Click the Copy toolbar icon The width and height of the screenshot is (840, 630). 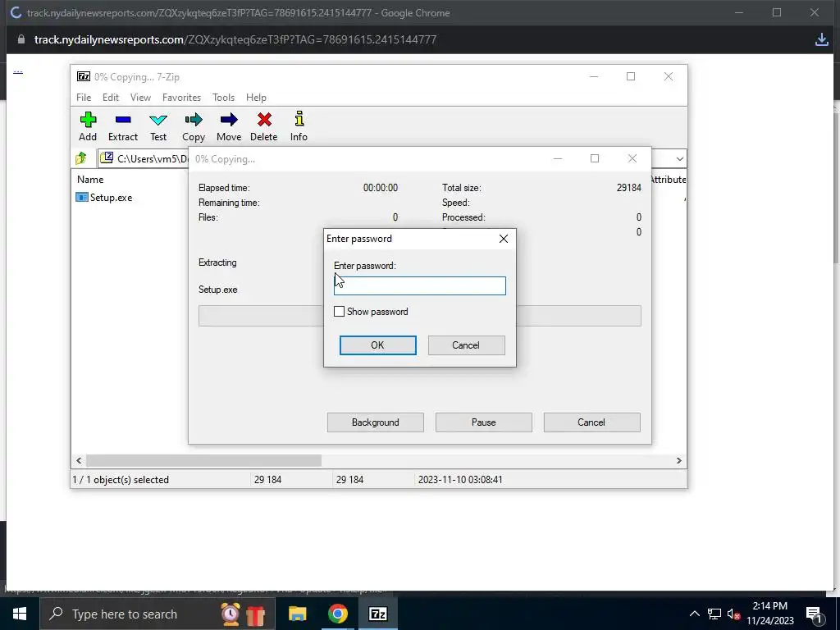[194, 120]
